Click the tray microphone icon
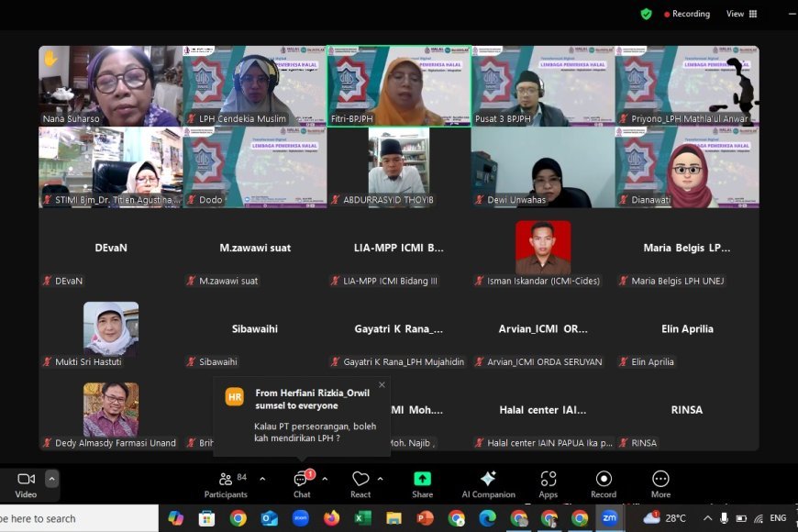 725,519
